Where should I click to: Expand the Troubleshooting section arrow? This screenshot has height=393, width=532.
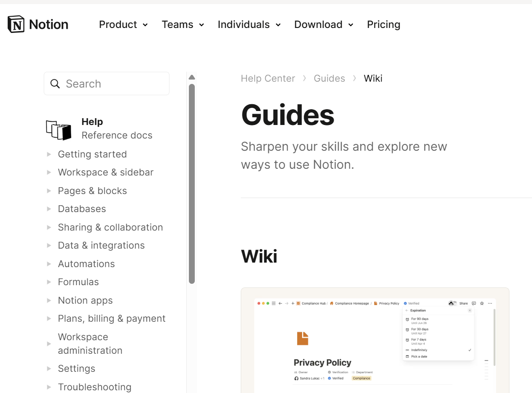click(49, 387)
